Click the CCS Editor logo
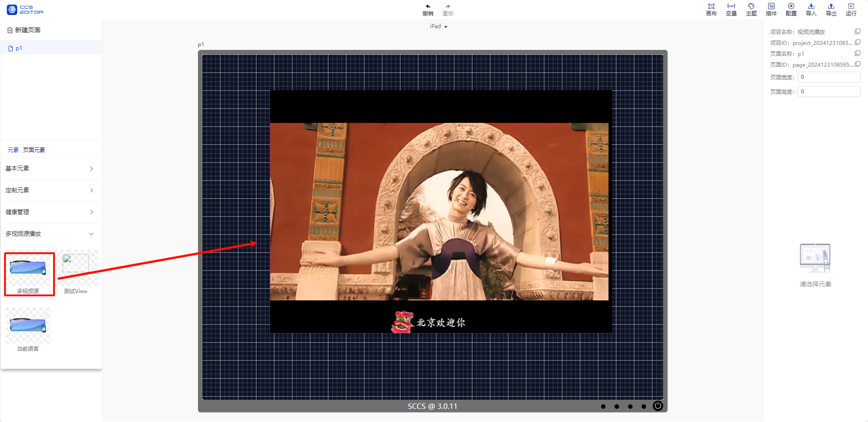This screenshot has height=422, width=868. coord(25,10)
